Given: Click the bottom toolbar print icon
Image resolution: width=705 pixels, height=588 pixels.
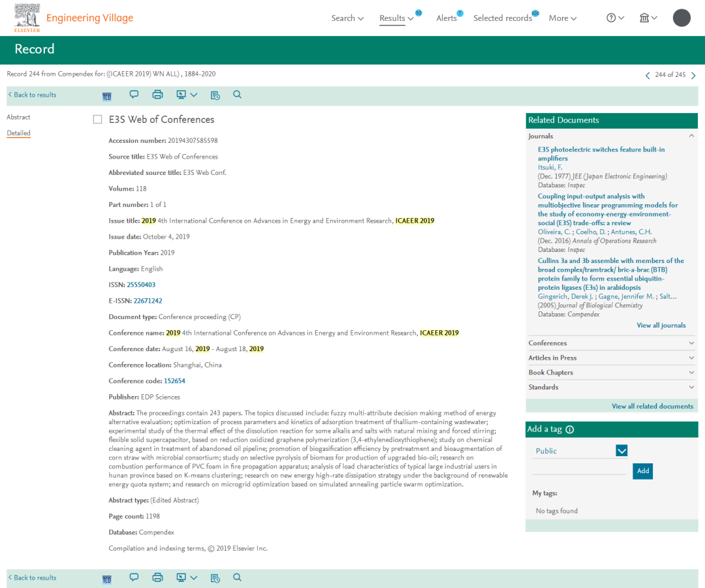Looking at the screenshot, I should [157, 578].
